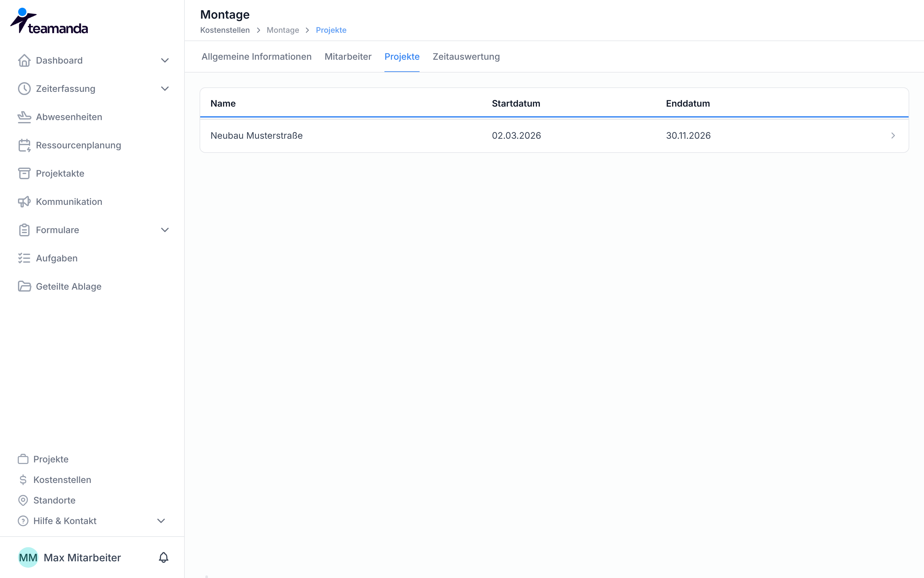Click the Kostenstellen dollar icon

23,480
